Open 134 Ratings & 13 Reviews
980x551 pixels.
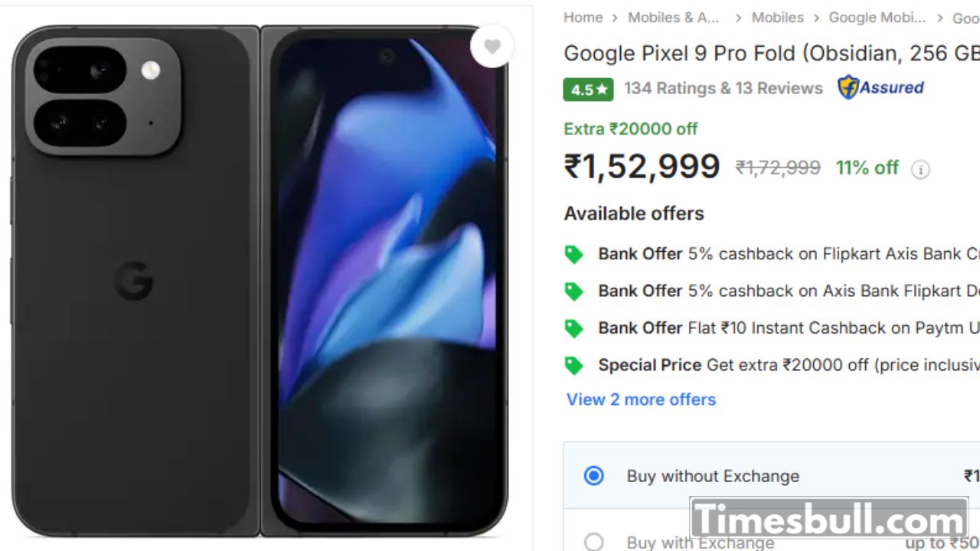[723, 88]
